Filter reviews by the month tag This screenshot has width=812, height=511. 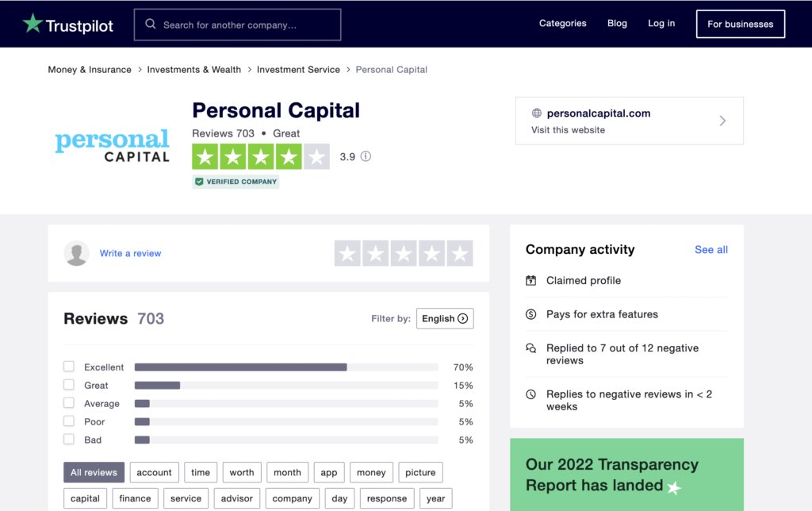tap(287, 472)
